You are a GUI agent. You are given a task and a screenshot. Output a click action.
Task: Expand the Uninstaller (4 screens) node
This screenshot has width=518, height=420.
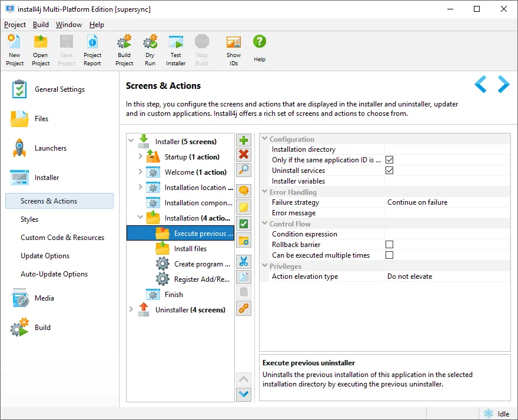[x=131, y=309]
